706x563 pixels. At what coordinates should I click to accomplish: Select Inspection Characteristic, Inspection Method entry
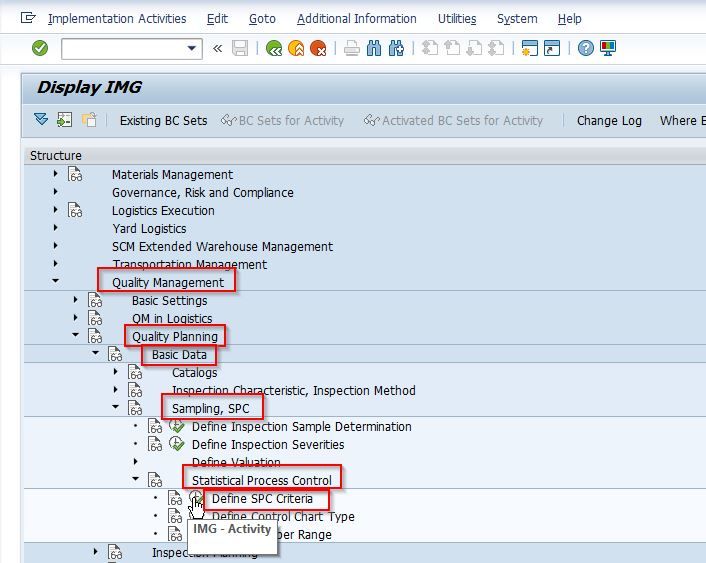[294, 390]
